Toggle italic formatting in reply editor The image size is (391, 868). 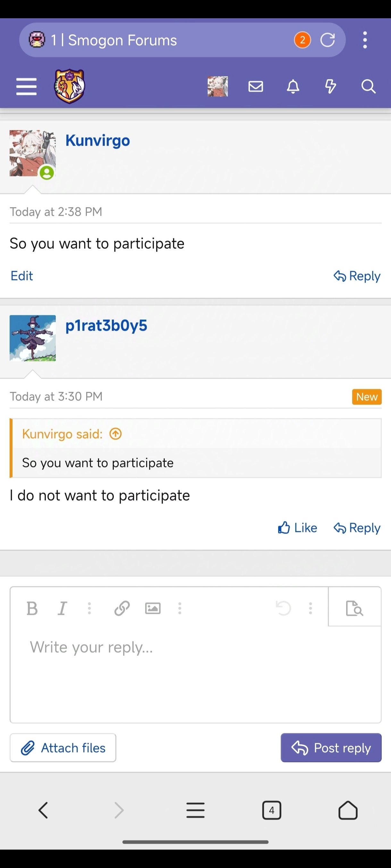(x=62, y=608)
